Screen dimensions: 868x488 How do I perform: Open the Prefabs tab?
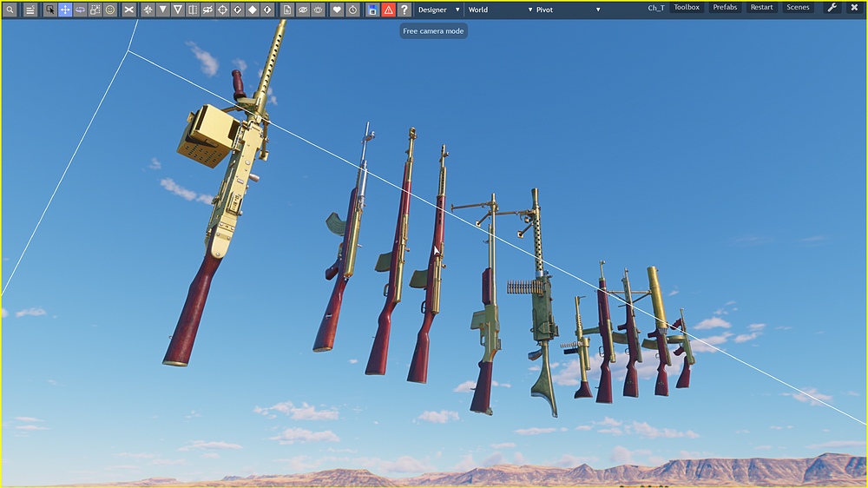(725, 7)
